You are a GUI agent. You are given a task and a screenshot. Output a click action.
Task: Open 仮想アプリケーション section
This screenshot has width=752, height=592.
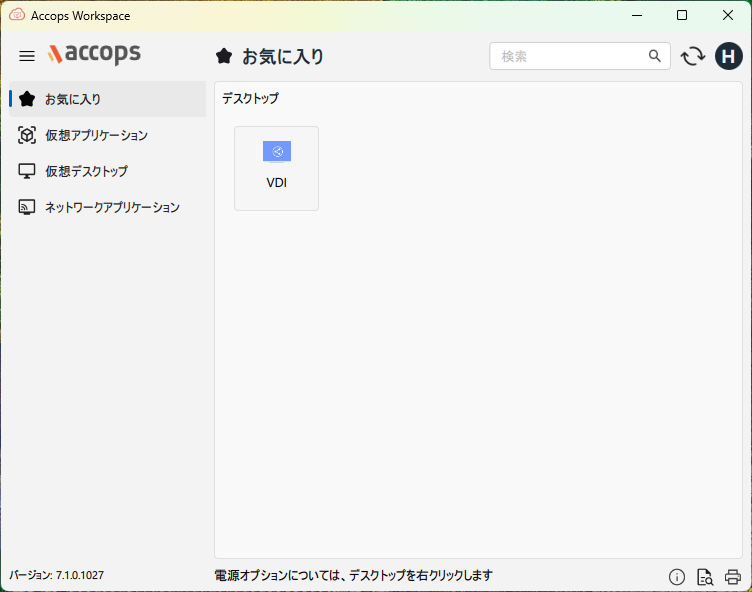(x=107, y=135)
